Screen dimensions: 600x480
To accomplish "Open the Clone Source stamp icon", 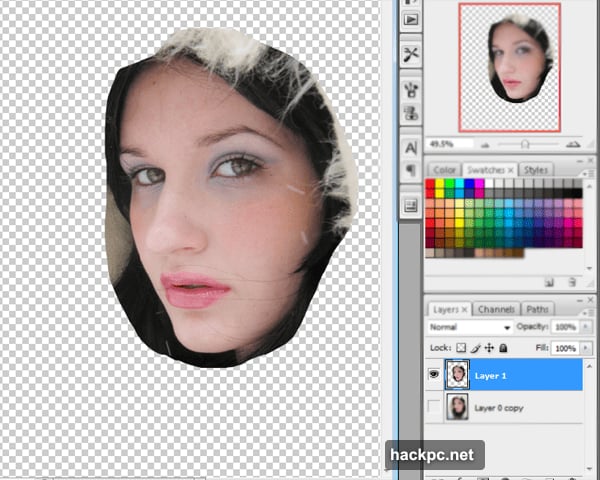I will pos(411,113).
